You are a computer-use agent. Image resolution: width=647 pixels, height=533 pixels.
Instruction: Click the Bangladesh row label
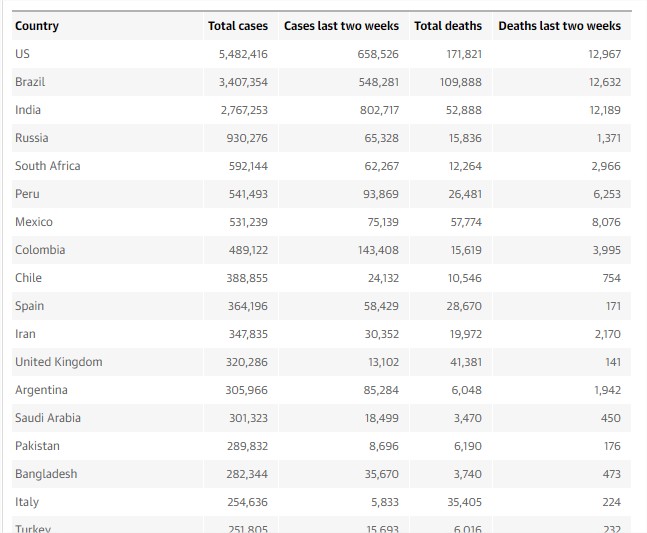point(46,474)
